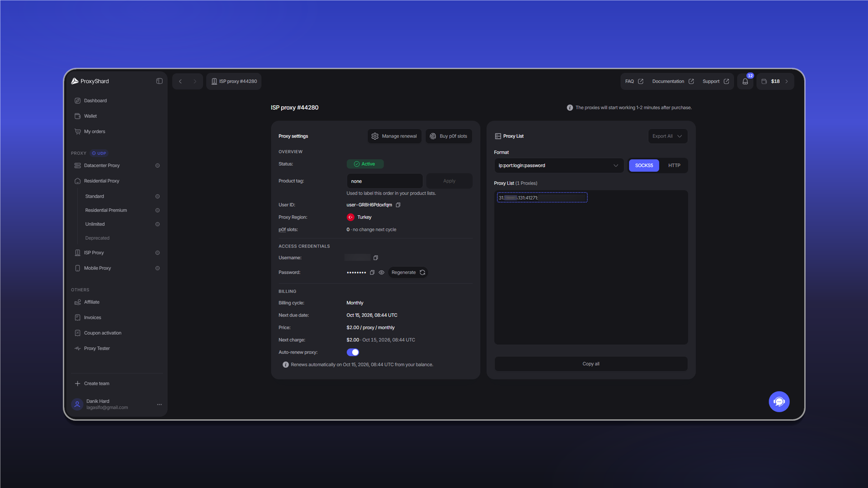Viewport: 868px width, 488px height.
Task: Open Mobile Proxy in sidebar
Action: coord(97,268)
